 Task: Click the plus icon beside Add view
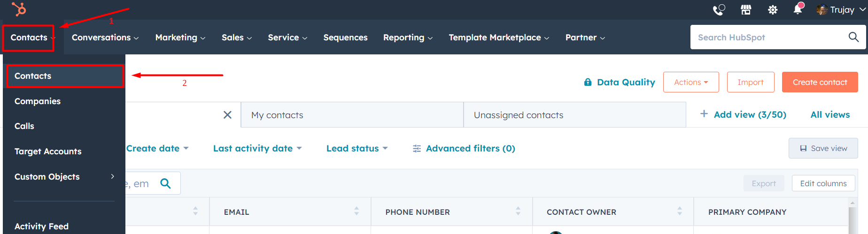704,114
